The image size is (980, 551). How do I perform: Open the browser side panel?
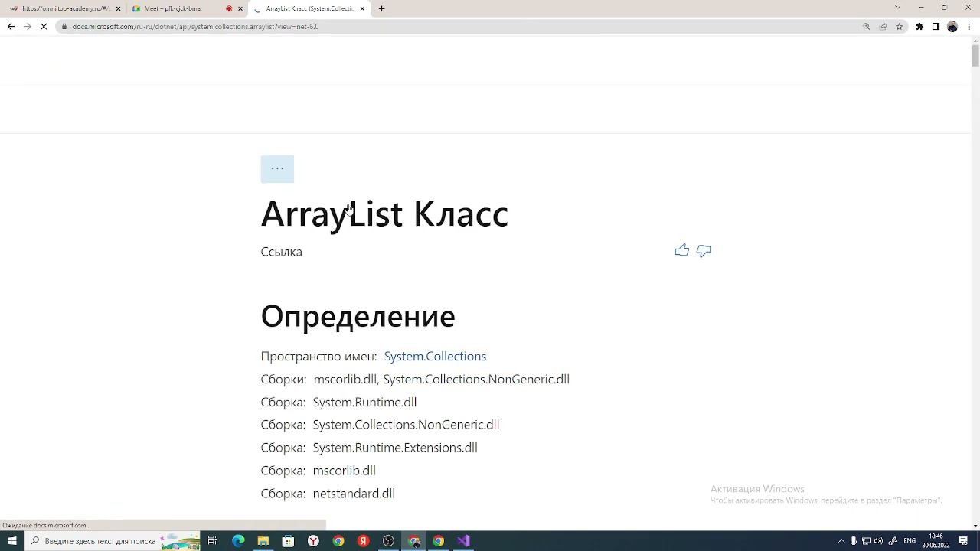coord(936,27)
